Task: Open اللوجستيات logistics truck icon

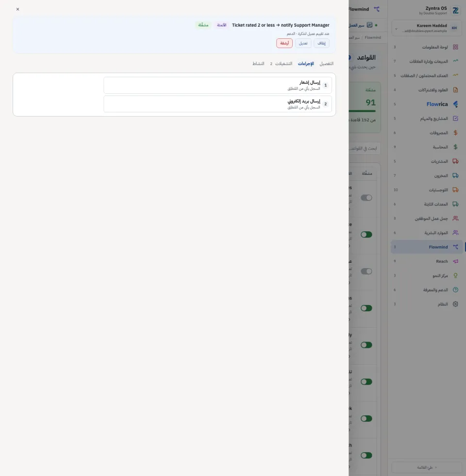Action: click(x=455, y=190)
